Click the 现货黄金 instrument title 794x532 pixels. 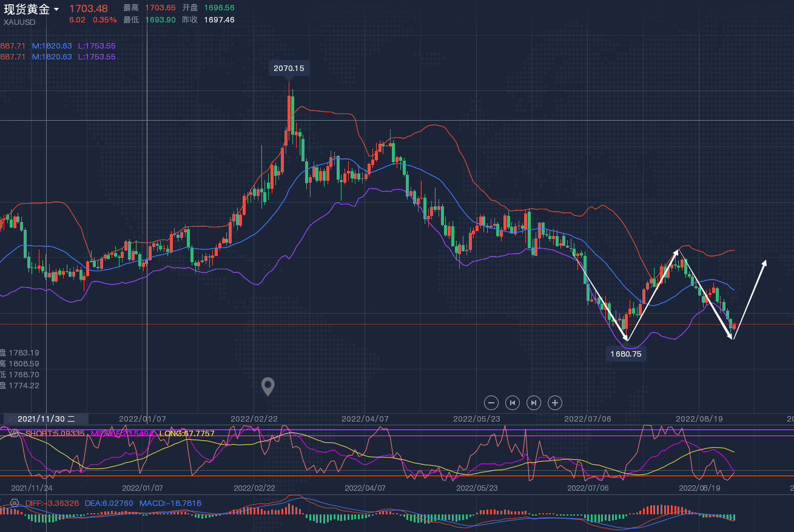coord(27,9)
